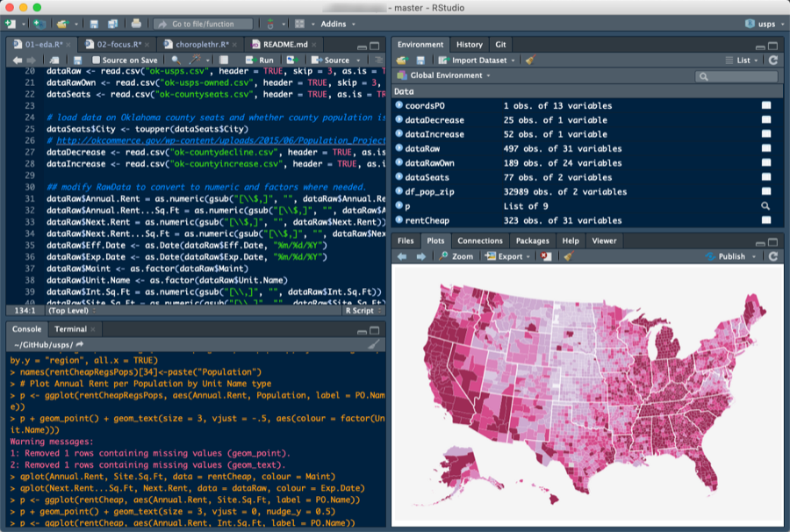Clear environment objects with the broom
Screen dimensions: 790x532
coord(530,60)
